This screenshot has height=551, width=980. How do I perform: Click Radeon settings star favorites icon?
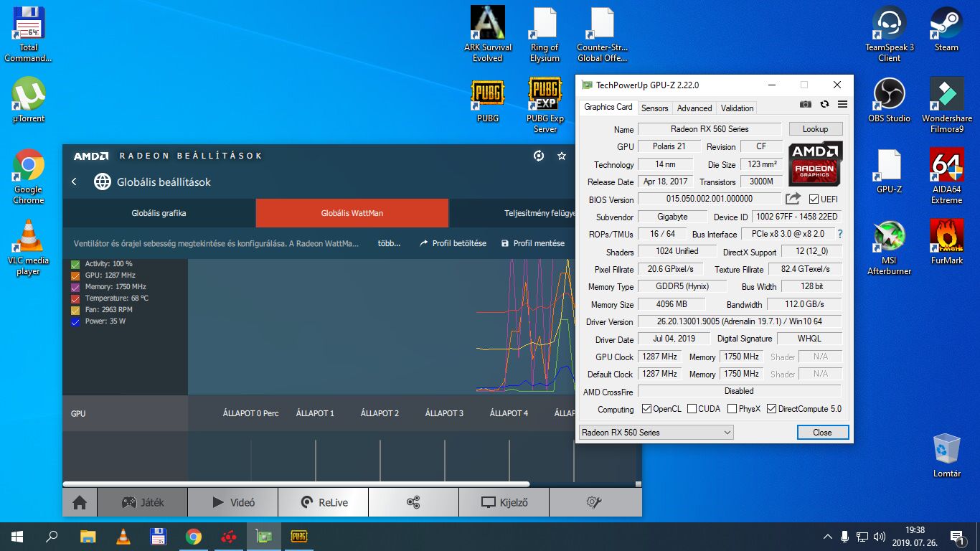[x=562, y=156]
